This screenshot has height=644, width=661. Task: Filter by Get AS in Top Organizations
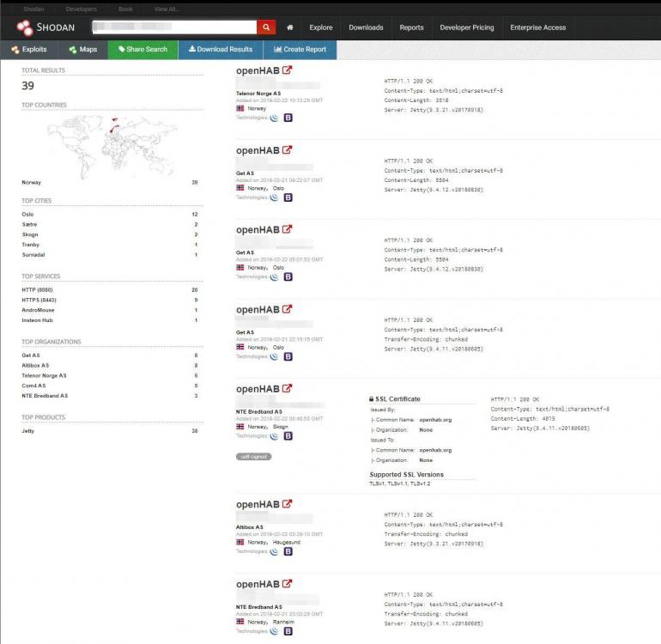30,355
